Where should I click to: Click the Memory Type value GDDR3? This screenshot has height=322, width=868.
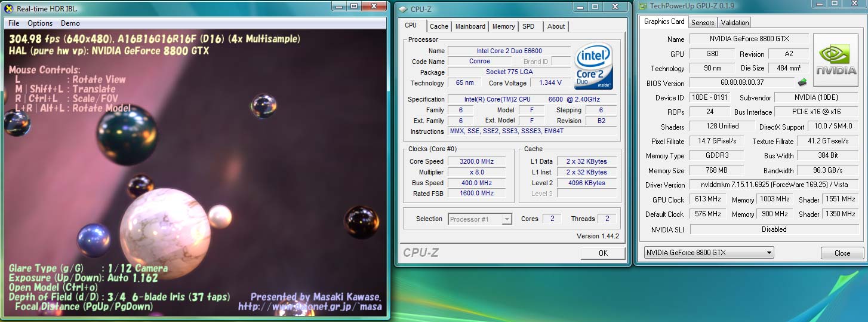[716, 155]
